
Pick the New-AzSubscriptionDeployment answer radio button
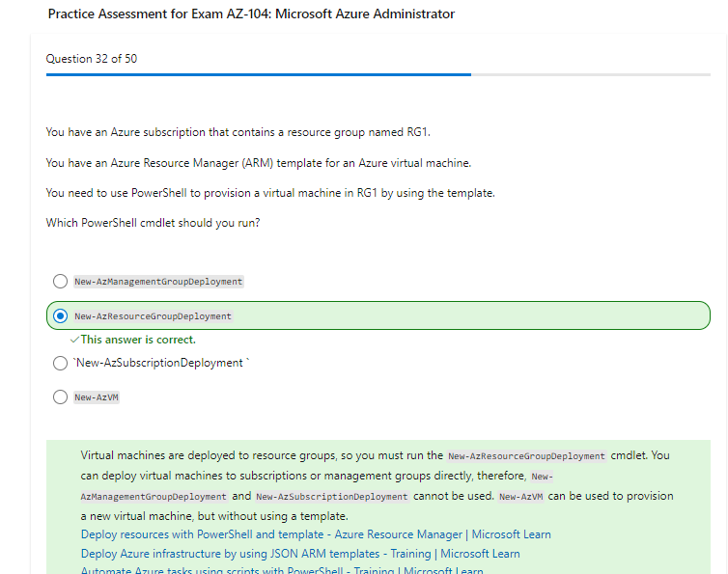[x=60, y=363]
